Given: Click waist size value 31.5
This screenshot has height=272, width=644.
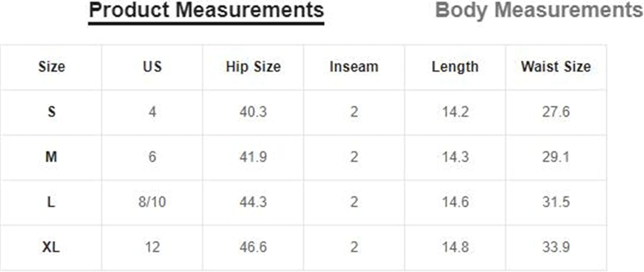Looking at the screenshot, I should click(x=556, y=202).
